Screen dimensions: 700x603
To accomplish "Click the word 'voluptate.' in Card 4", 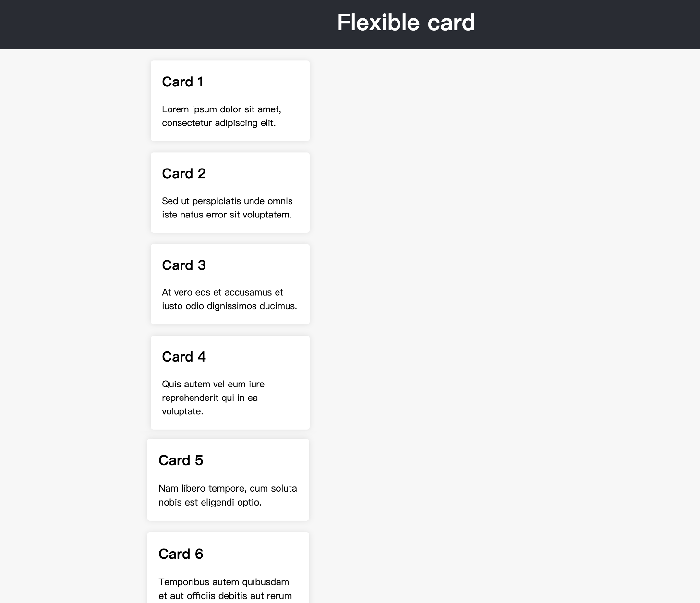I will click(182, 411).
